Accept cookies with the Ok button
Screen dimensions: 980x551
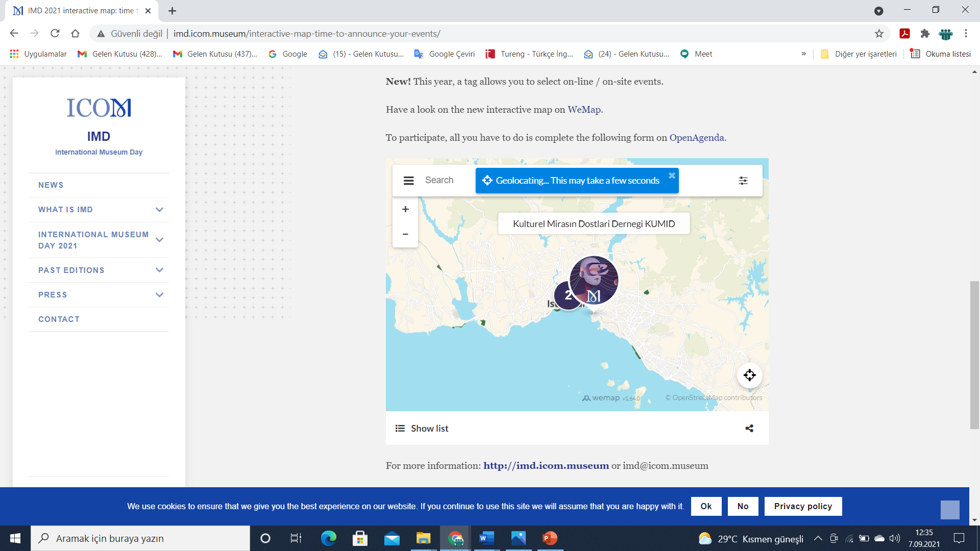[706, 506]
